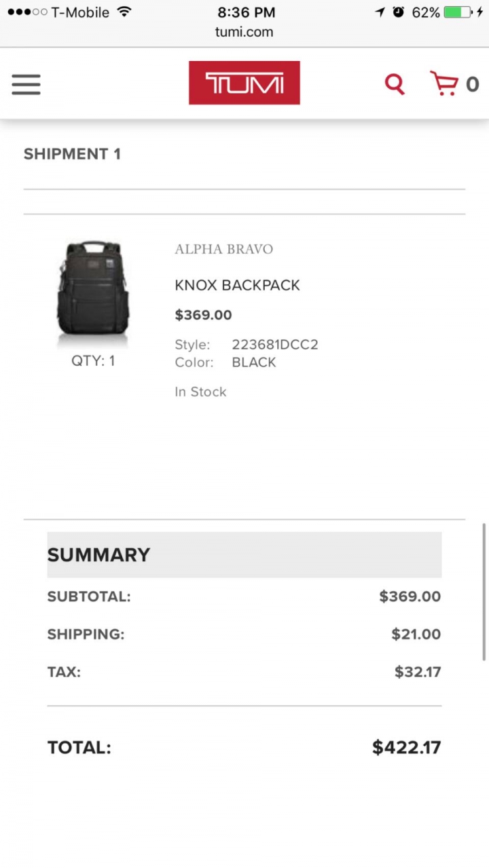This screenshot has height=868, width=489.
Task: Open the hamburger menu
Action: [x=26, y=85]
